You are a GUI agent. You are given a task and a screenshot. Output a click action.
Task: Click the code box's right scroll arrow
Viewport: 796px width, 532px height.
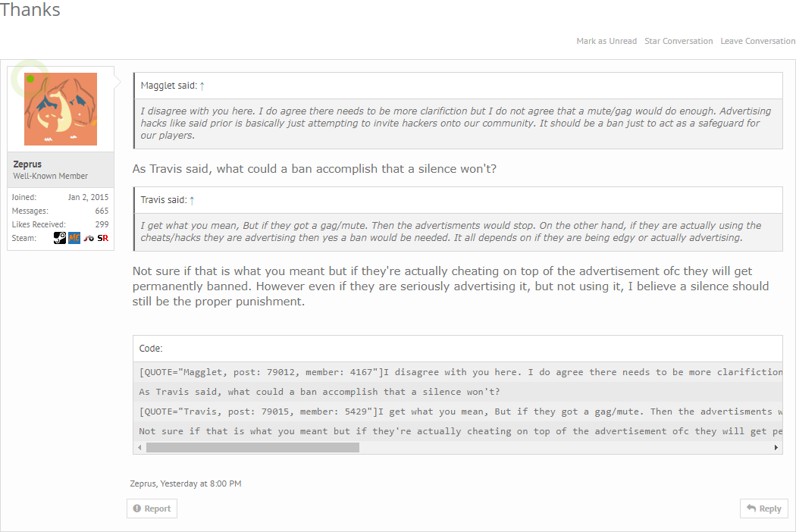[776, 448]
